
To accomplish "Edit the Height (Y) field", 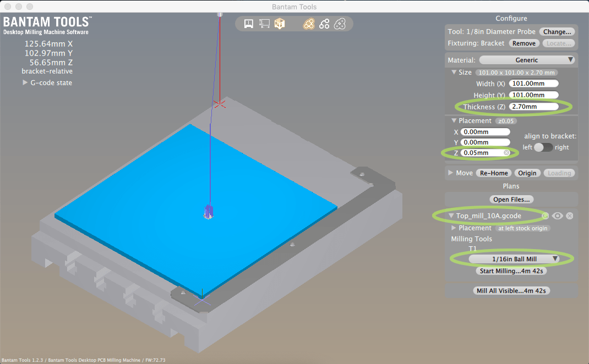I will click(x=534, y=95).
